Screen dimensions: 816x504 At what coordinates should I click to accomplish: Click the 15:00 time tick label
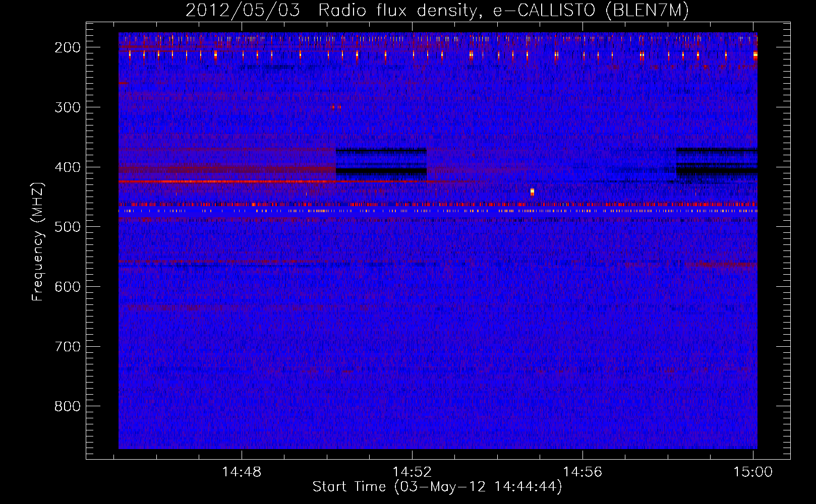pyautogui.click(x=753, y=472)
